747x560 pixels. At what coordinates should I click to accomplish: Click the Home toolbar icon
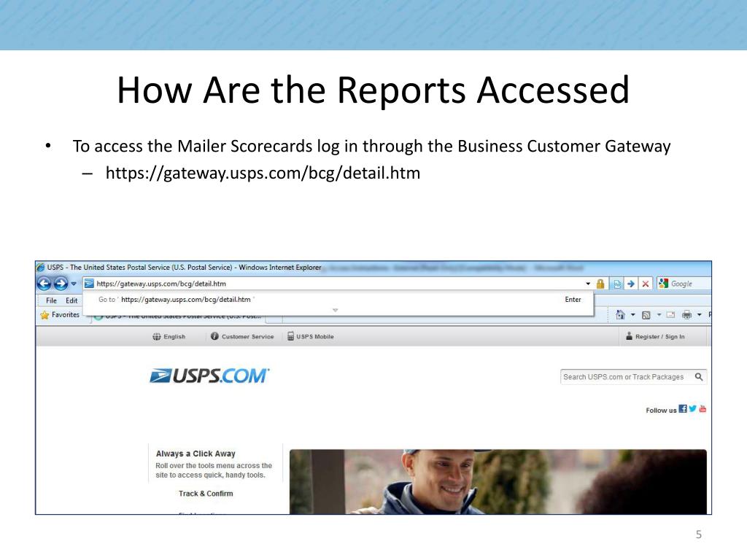pos(620,314)
